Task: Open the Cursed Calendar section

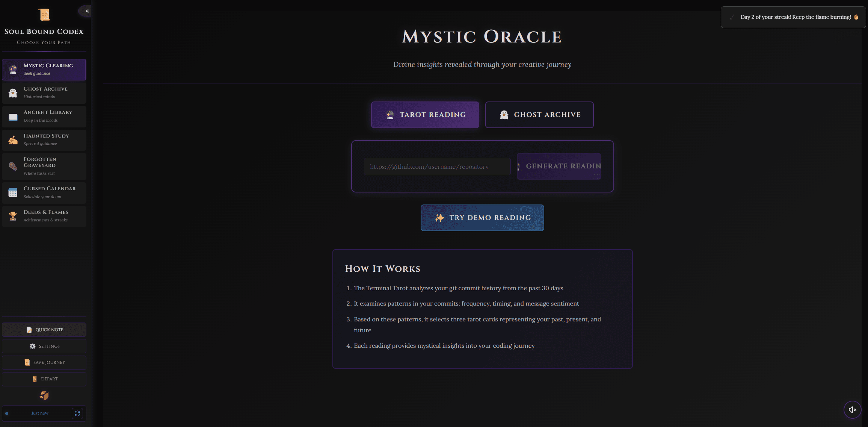Action: point(44,193)
